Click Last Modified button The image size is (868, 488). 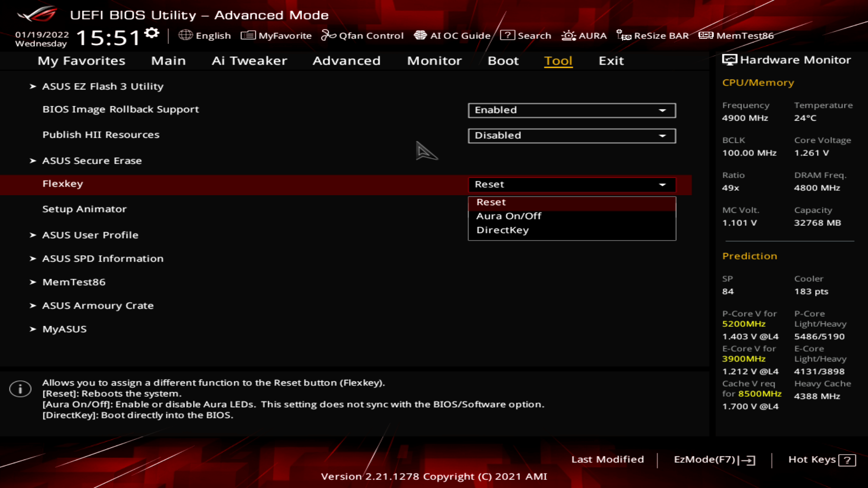tap(608, 459)
